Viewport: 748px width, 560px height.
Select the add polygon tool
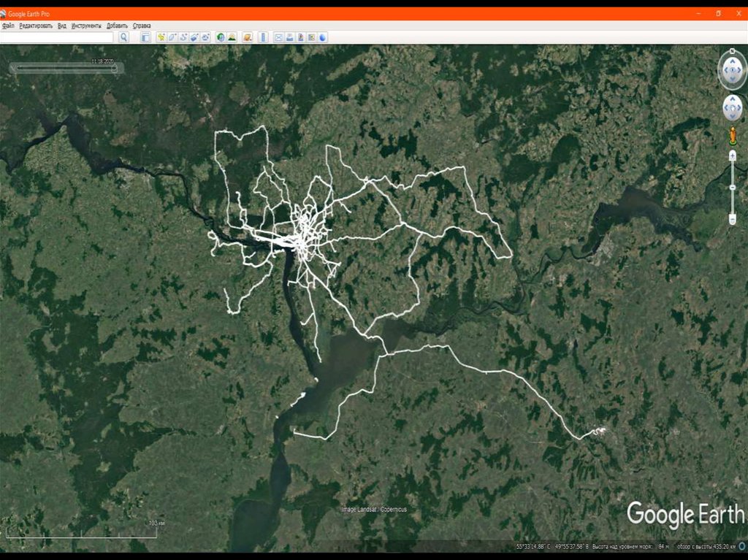coord(172,37)
